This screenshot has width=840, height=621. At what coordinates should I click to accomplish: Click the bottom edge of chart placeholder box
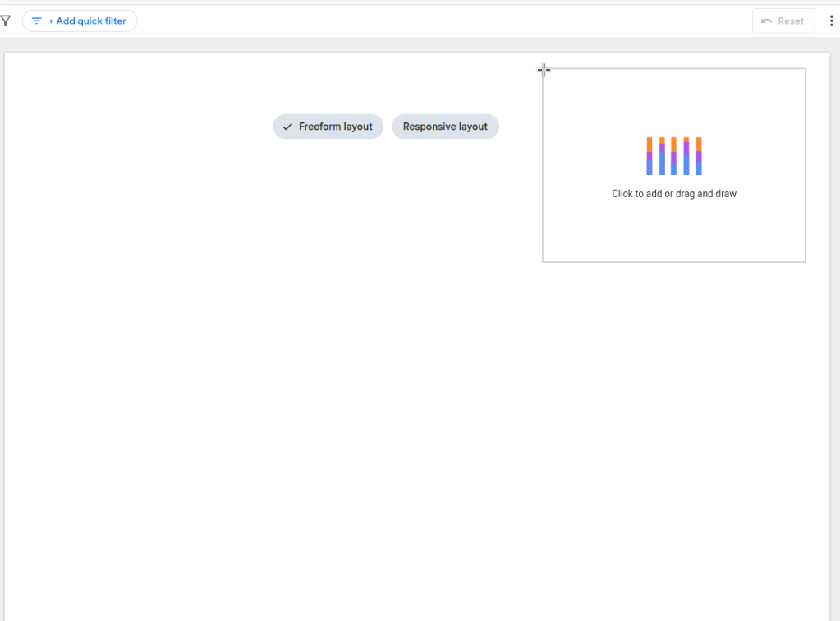673,262
